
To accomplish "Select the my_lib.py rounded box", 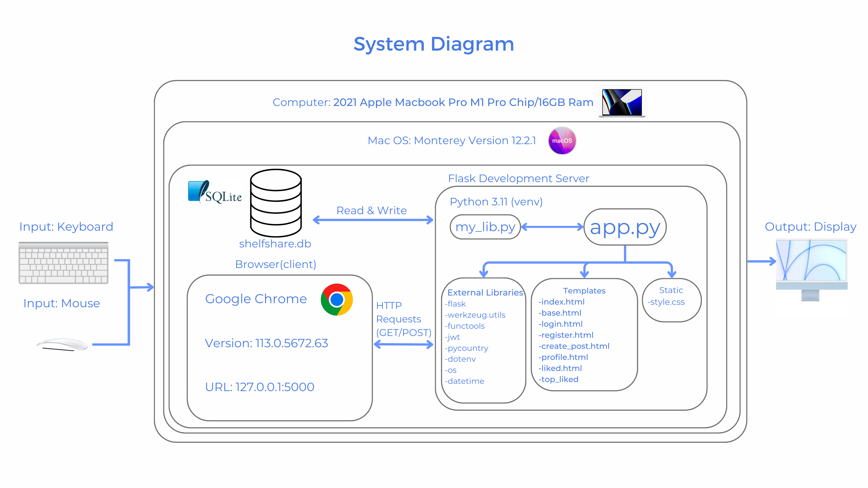I will (x=485, y=227).
